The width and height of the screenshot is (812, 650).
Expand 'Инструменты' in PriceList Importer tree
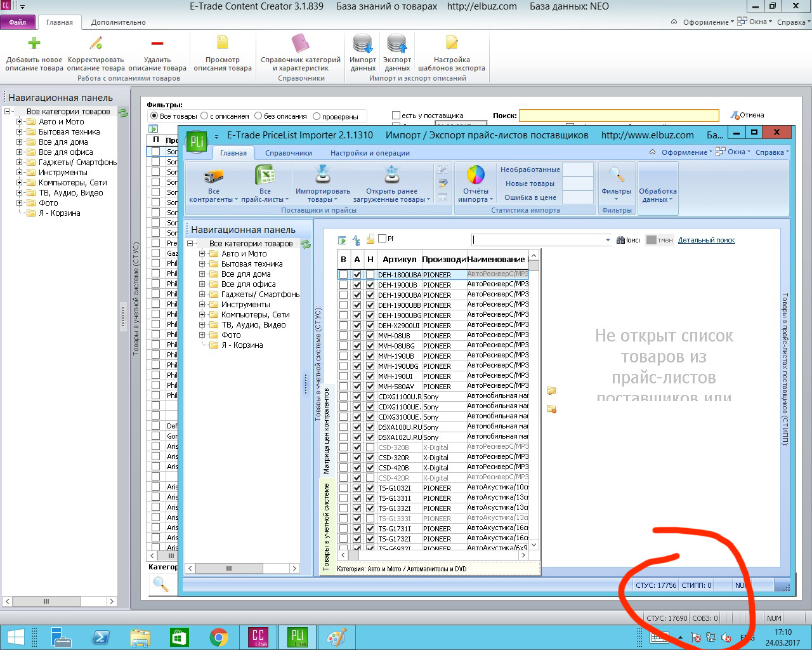click(202, 305)
